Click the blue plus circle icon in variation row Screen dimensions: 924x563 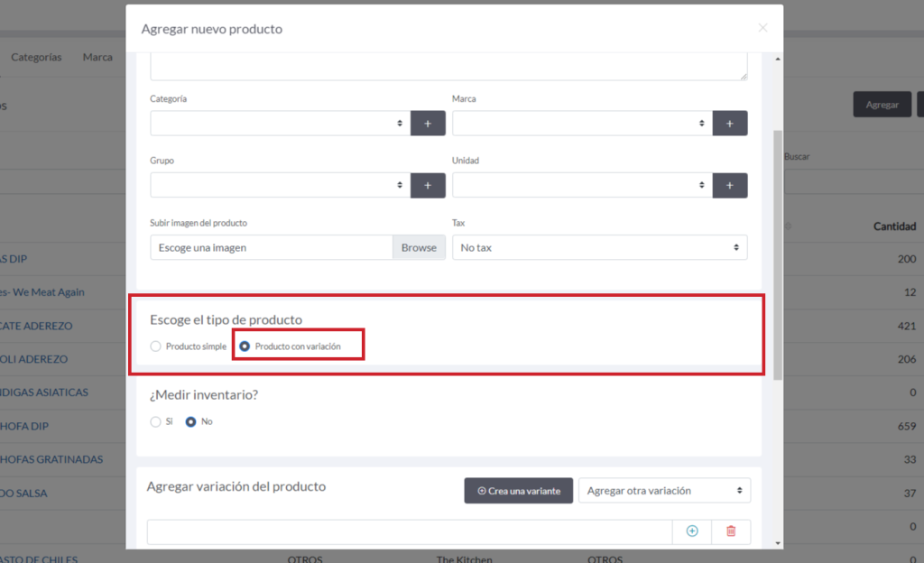tap(692, 531)
